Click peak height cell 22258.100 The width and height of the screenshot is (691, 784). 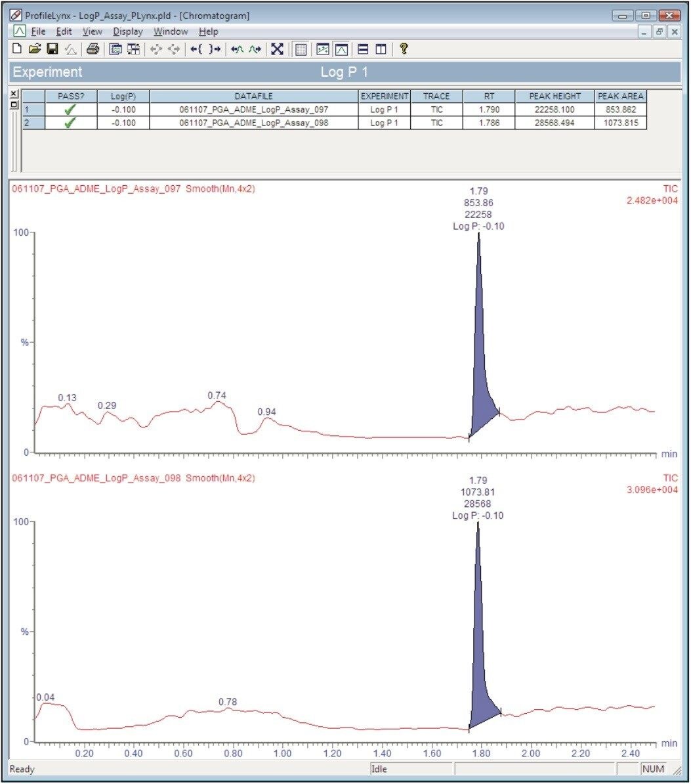click(555, 110)
